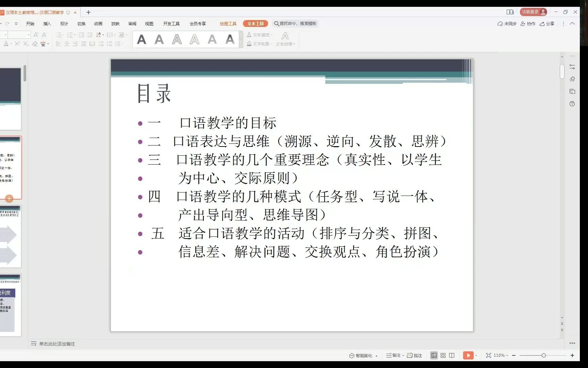The image size is (588, 368).
Task: Select the fifth light gradient A text style preset
Action: point(212,40)
